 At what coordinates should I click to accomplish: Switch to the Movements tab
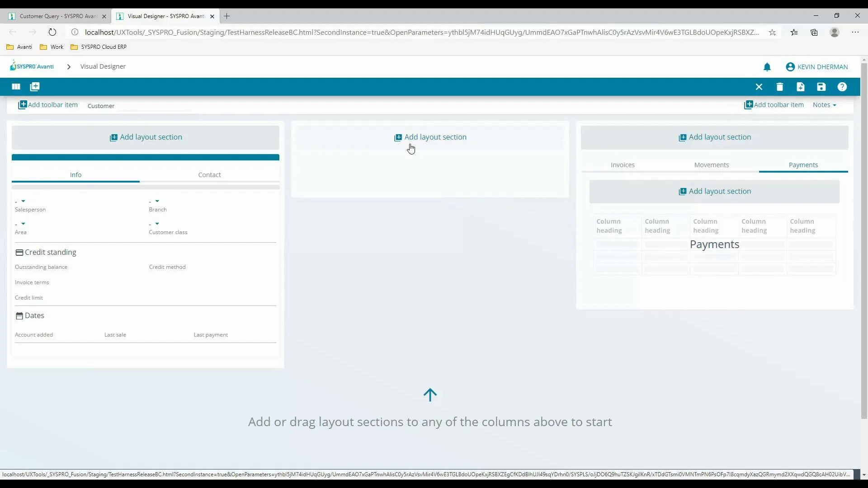pos(711,164)
